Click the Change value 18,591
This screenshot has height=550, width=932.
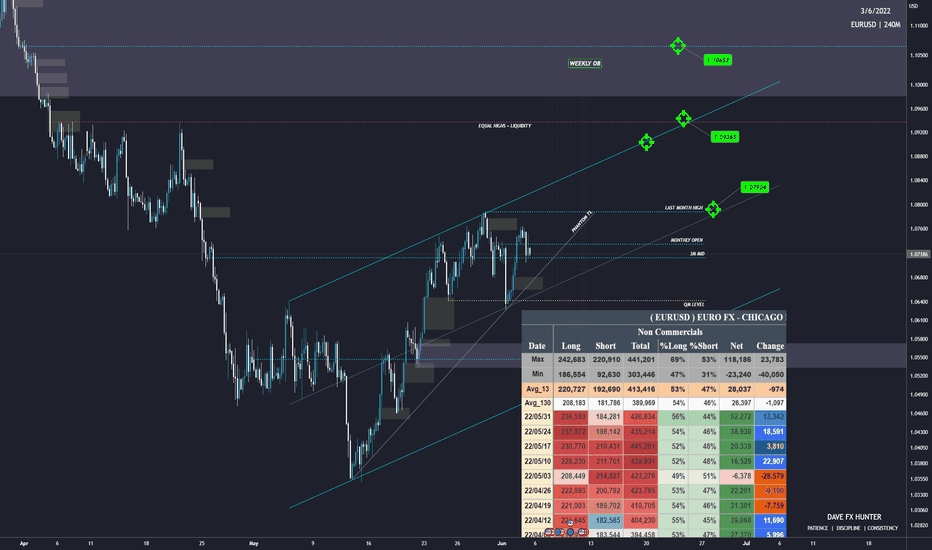click(770, 432)
